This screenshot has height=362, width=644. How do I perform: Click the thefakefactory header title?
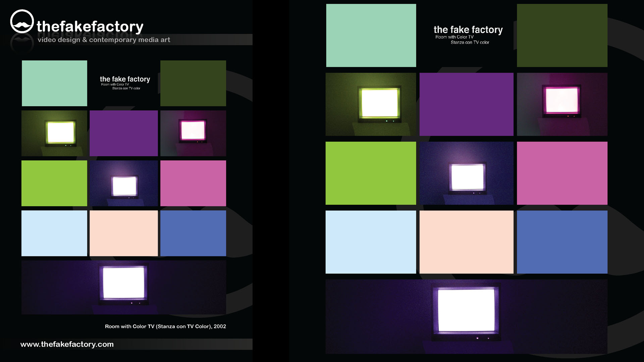tap(90, 26)
